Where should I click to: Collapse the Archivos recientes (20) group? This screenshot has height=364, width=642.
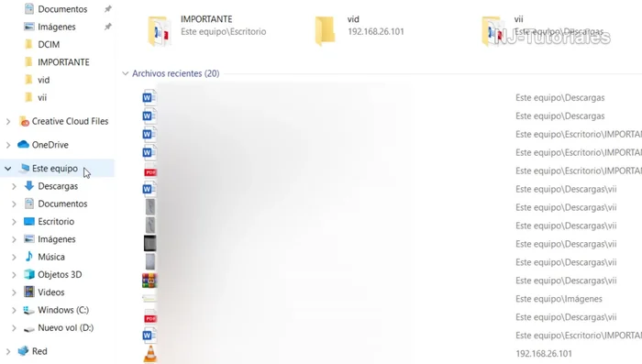point(126,73)
